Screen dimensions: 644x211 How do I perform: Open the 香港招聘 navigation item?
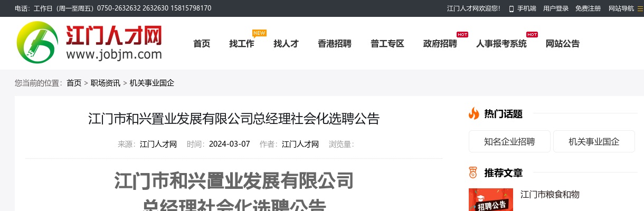click(335, 44)
